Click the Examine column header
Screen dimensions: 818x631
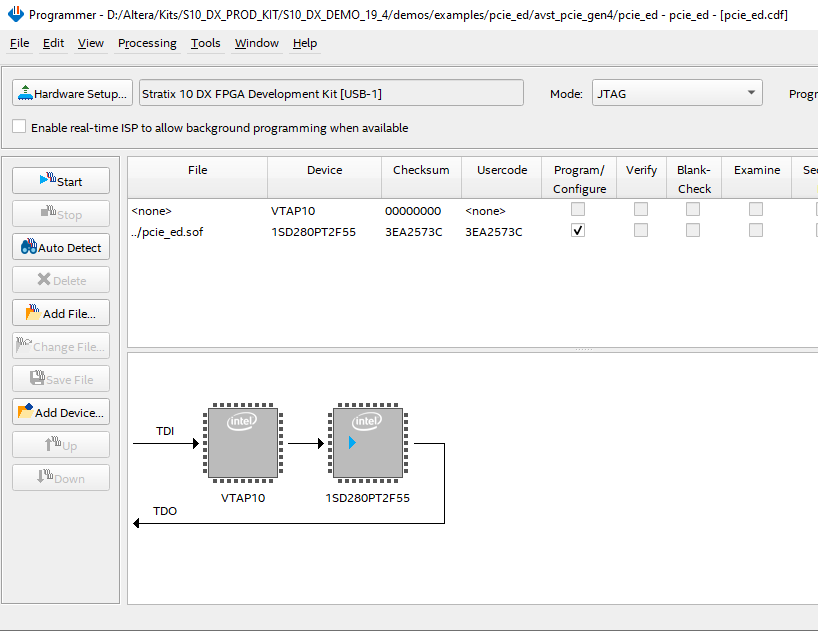tap(757, 177)
